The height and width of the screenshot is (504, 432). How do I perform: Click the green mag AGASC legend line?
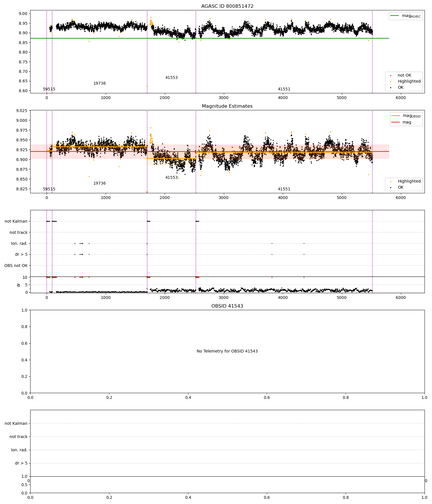point(395,16)
